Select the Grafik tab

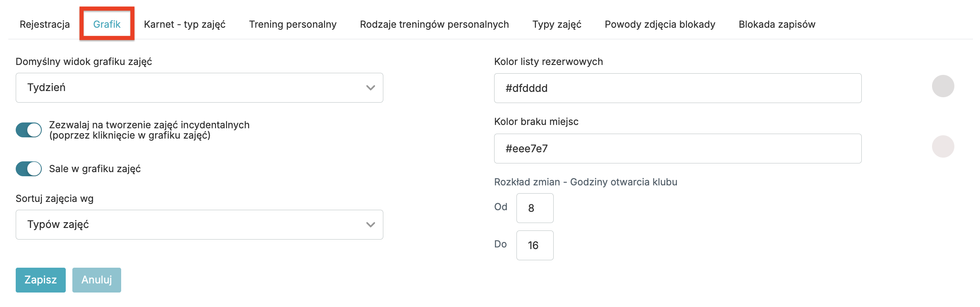[x=107, y=24]
